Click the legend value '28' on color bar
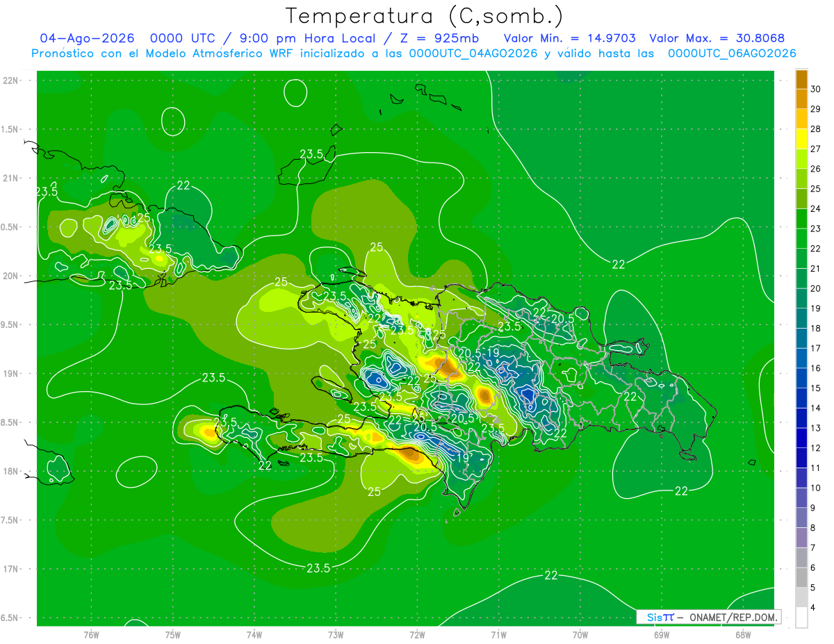The image size is (834, 644). (816, 129)
